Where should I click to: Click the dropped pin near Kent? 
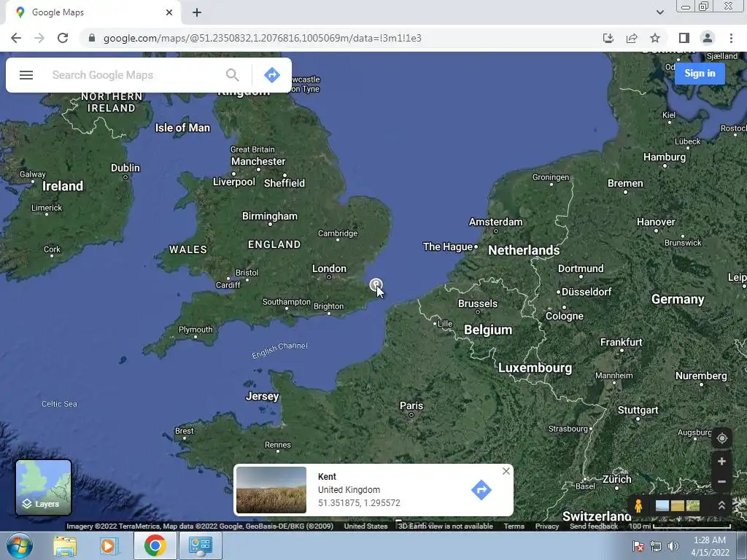tap(376, 285)
